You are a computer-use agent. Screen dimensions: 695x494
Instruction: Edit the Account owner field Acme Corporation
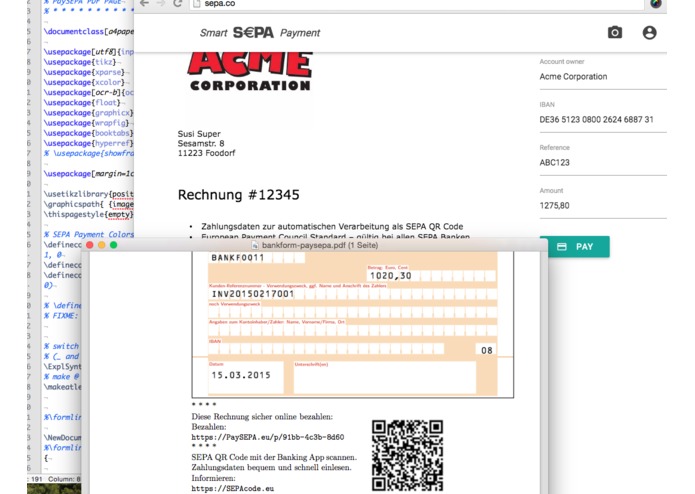click(603, 77)
